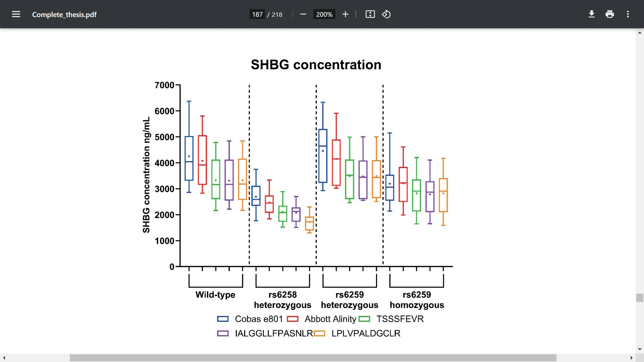Click the IALGGLLFPASNLR purple legend swatch
Viewport: 644px width, 362px height.
223,334
